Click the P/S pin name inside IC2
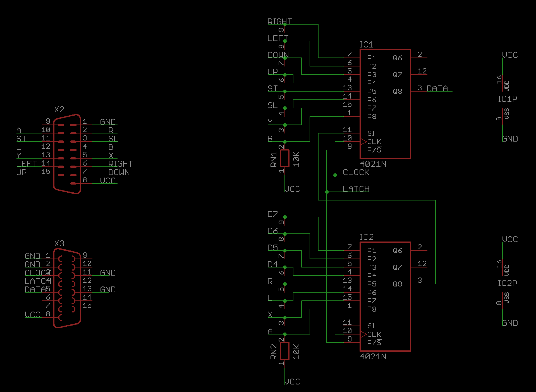This screenshot has width=536, height=392. pos(374,343)
